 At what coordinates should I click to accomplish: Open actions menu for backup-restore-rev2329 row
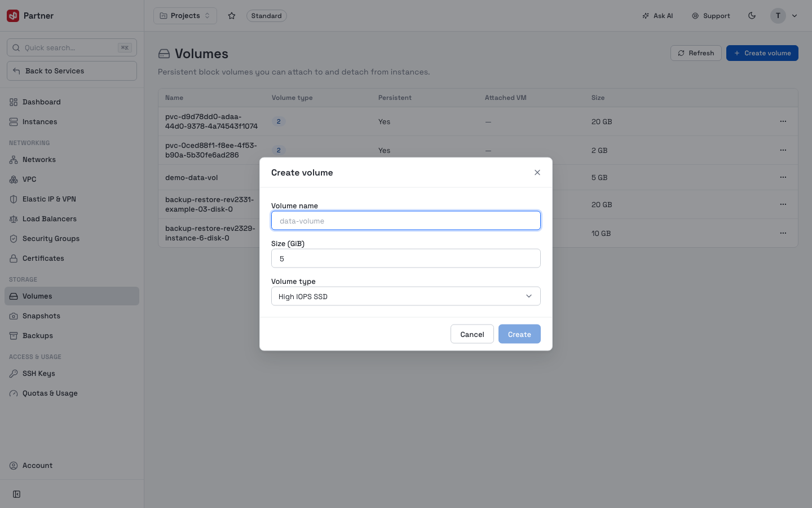point(783,233)
